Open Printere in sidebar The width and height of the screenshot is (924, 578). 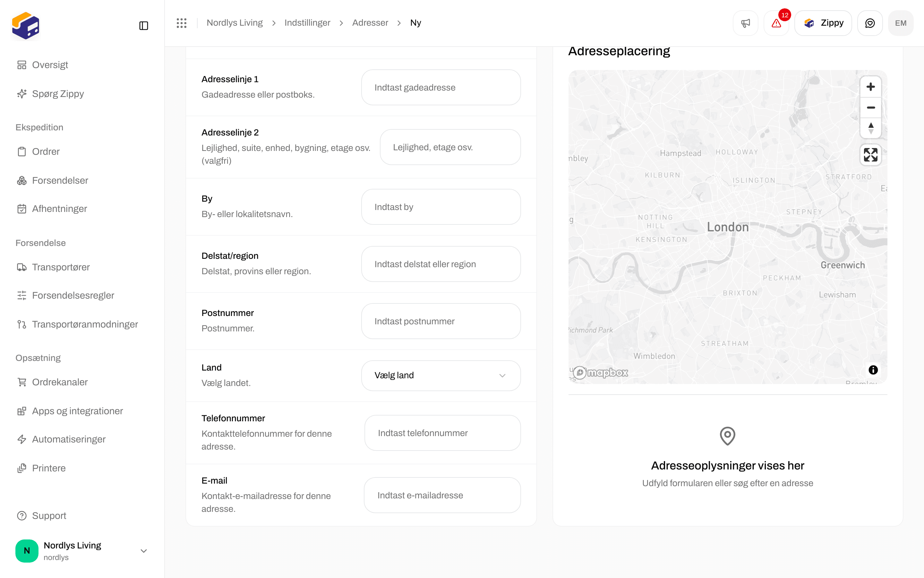click(82, 468)
